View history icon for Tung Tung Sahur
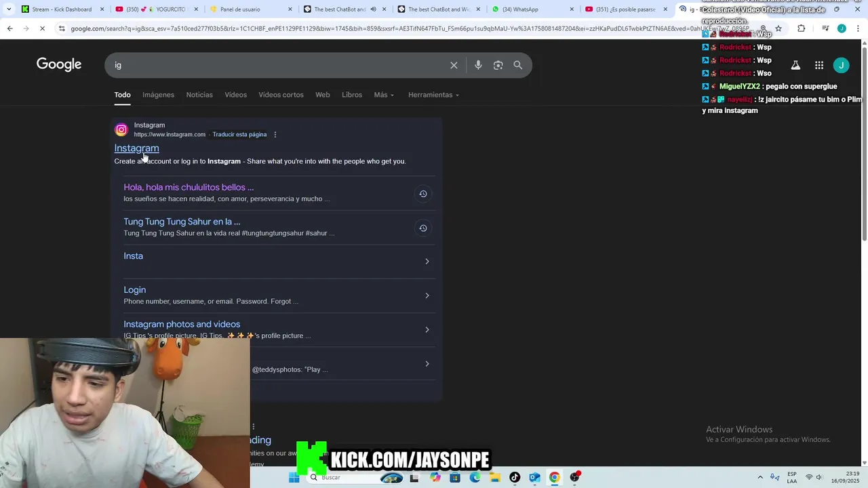The height and width of the screenshot is (488, 868). pos(422,228)
